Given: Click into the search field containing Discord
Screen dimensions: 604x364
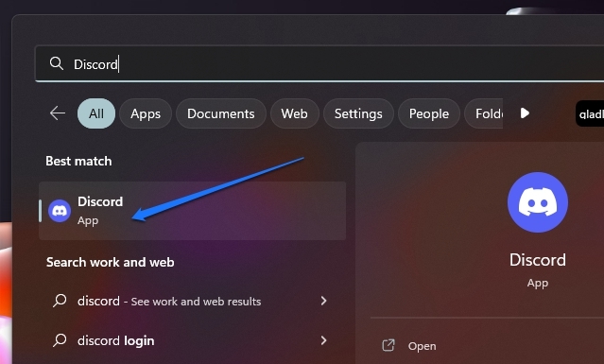Looking at the screenshot, I should [x=319, y=64].
